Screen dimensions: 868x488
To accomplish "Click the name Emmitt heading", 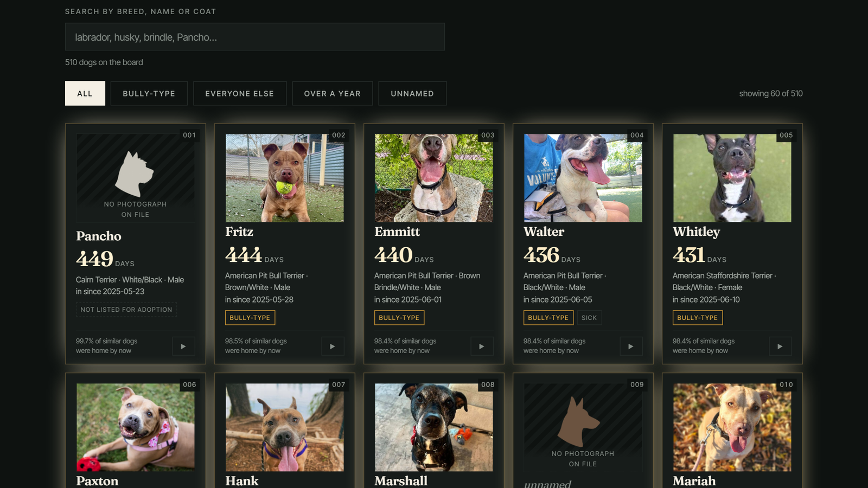I will [397, 232].
